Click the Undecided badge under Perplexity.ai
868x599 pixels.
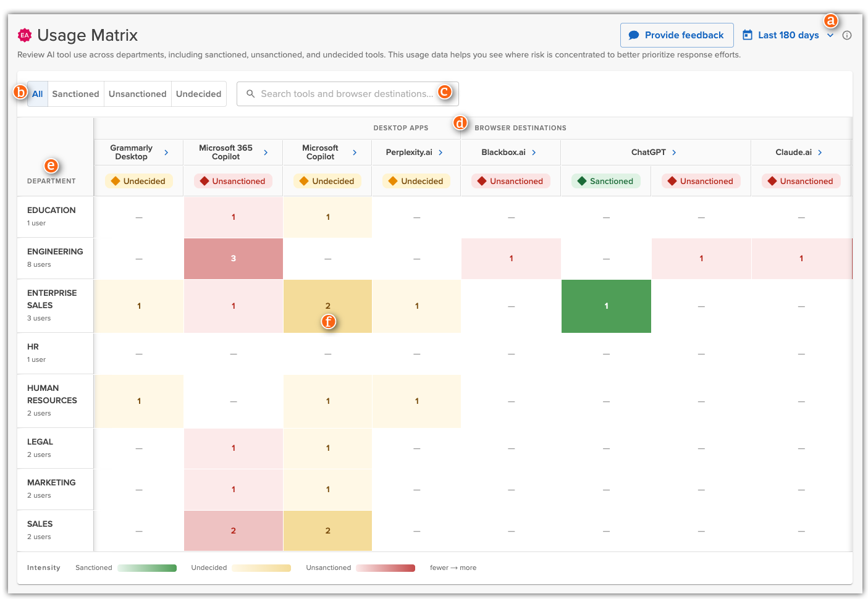[416, 181]
